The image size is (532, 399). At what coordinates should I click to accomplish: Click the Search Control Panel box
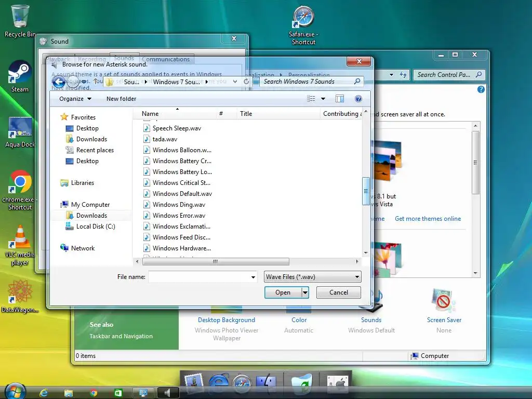point(449,75)
